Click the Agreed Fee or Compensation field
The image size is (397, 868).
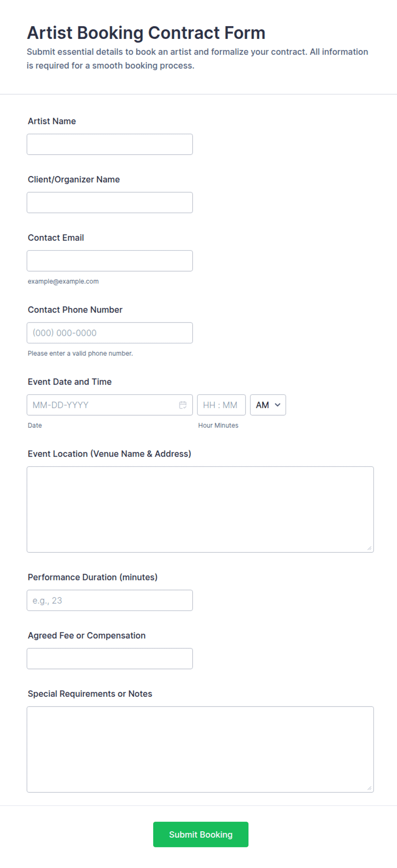pyautogui.click(x=110, y=659)
